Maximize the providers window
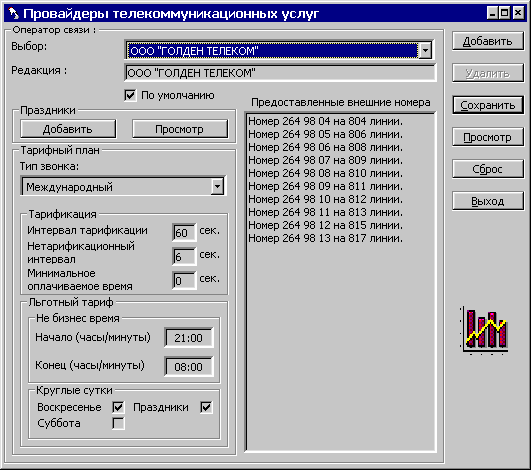Screen dimensions: 531x470 pos(505,13)
